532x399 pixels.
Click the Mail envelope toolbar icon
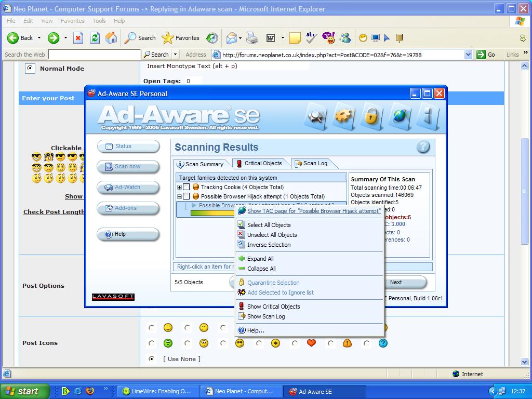[231, 37]
